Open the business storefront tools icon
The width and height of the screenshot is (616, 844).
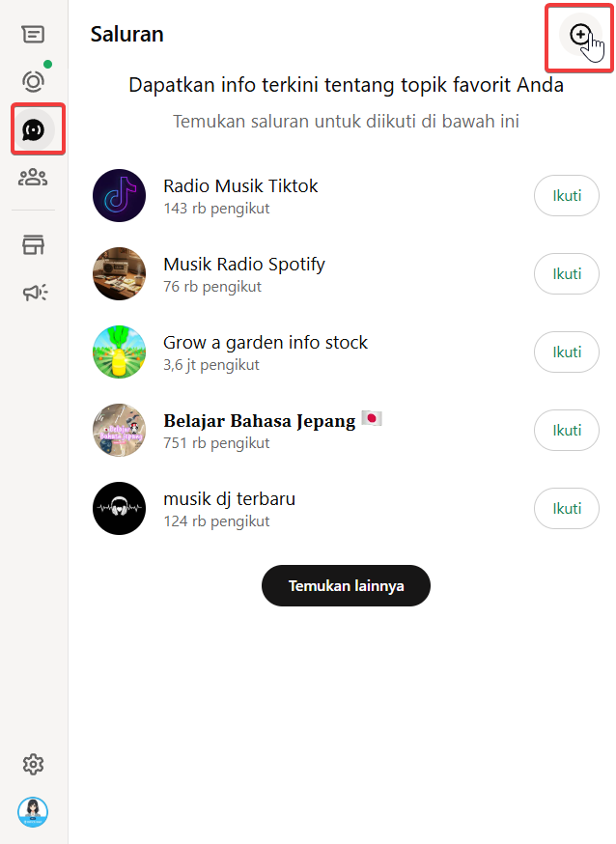33,244
